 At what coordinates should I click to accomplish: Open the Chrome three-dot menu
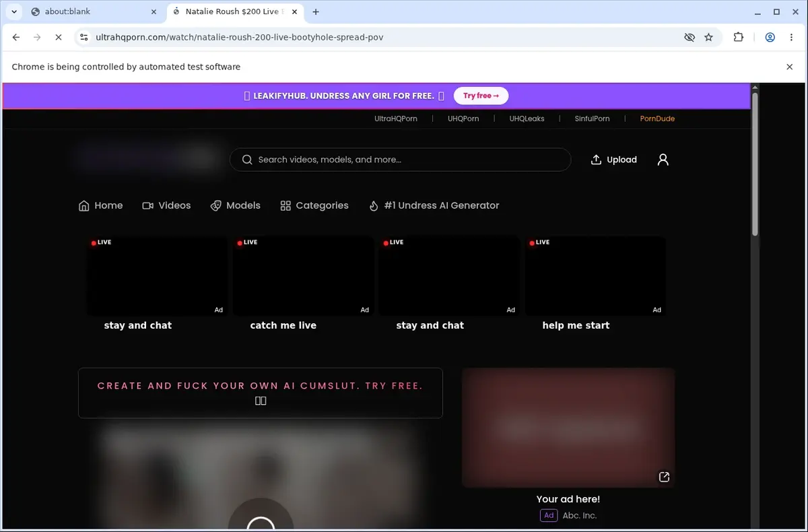click(790, 37)
